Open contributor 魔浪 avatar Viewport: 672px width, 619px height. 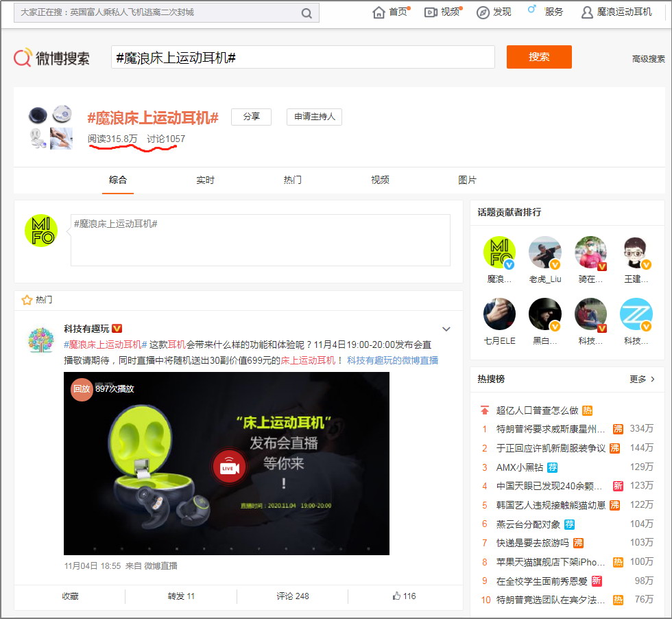pyautogui.click(x=499, y=253)
